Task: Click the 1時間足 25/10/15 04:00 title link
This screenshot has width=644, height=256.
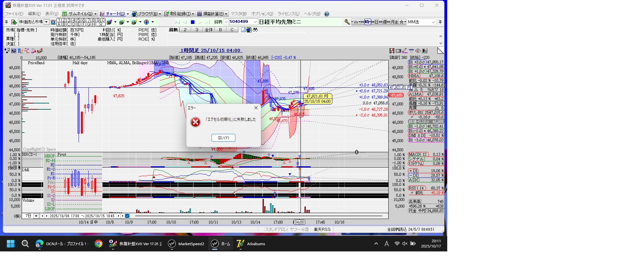Action: (210, 50)
